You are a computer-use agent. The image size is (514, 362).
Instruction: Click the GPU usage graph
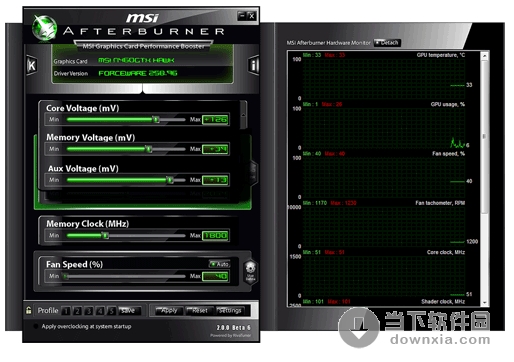point(383,128)
